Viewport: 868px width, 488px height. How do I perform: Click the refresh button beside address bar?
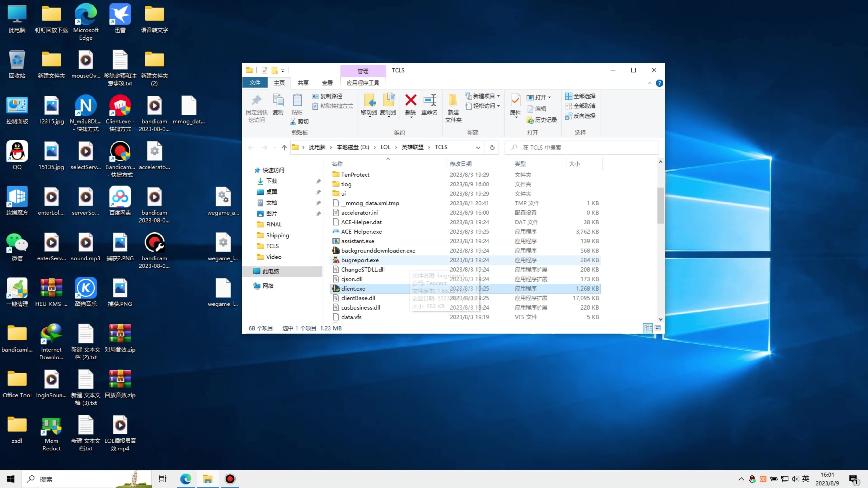click(492, 148)
